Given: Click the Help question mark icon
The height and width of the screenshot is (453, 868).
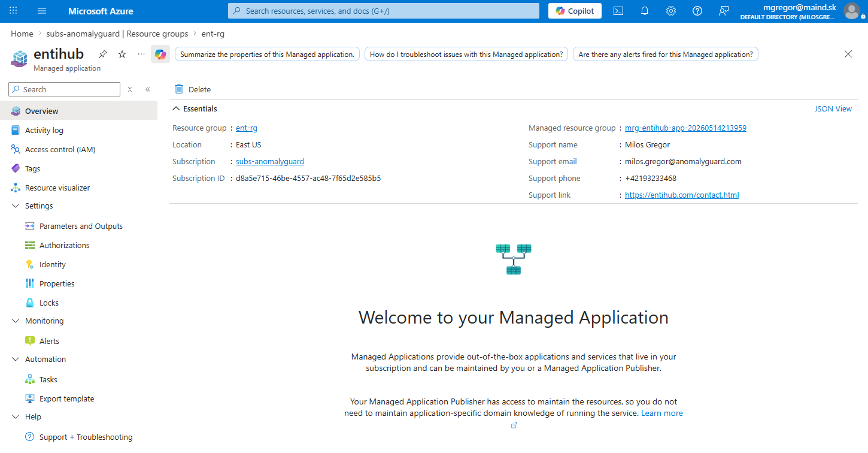Looking at the screenshot, I should 697,11.
